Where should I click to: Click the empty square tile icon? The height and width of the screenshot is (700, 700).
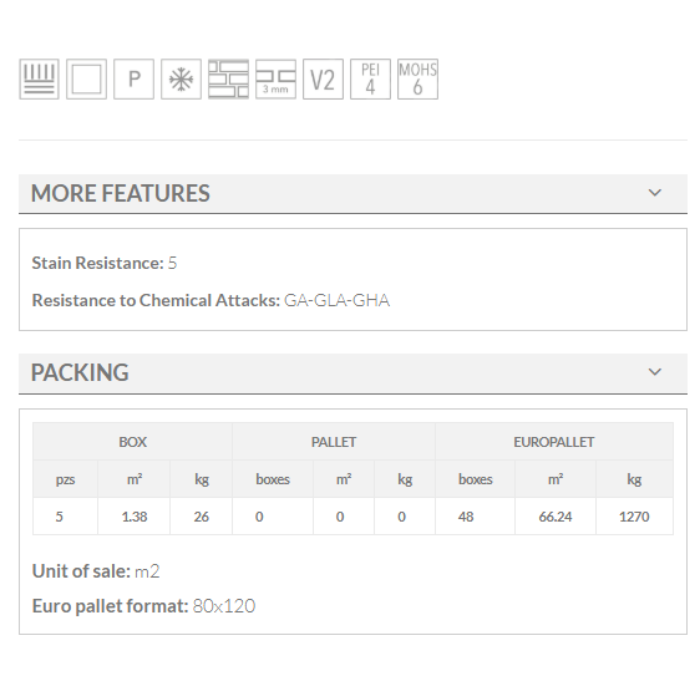(x=86, y=80)
